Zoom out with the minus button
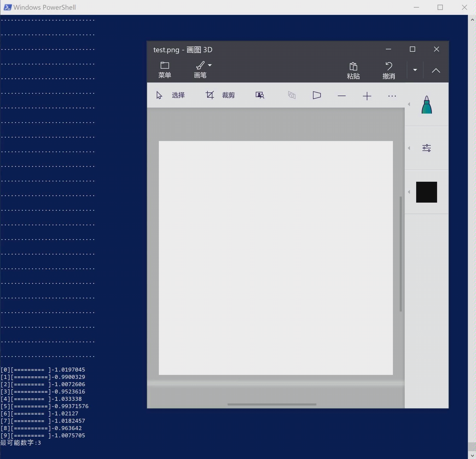 (341, 96)
